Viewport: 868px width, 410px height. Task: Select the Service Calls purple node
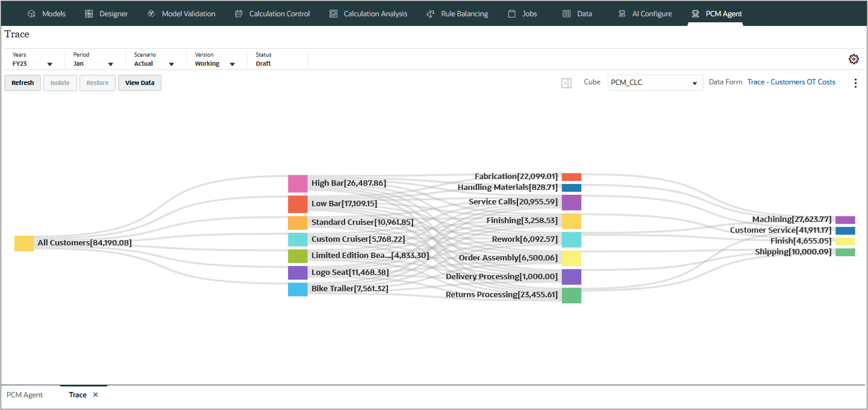pyautogui.click(x=572, y=203)
